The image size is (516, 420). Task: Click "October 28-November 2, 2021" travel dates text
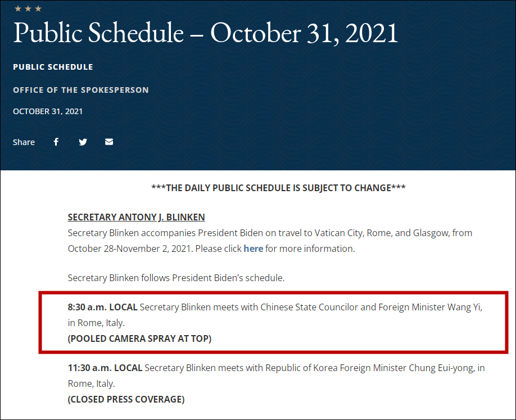tap(130, 248)
